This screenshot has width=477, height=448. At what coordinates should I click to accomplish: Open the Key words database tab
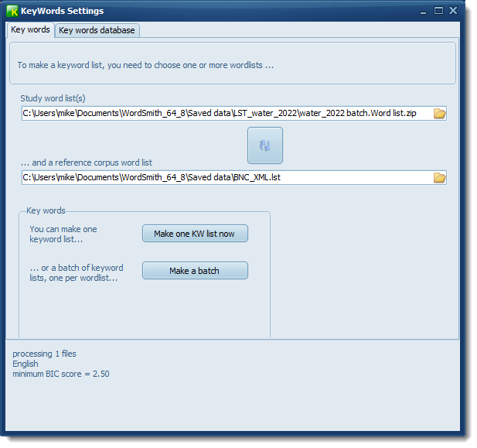point(97,30)
